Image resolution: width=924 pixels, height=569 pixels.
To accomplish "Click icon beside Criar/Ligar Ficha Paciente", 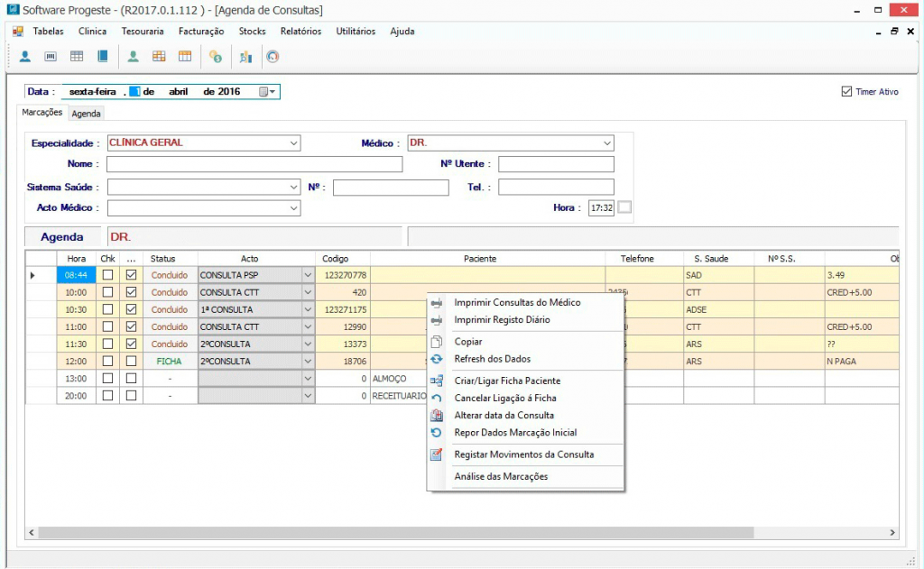I will [437, 381].
